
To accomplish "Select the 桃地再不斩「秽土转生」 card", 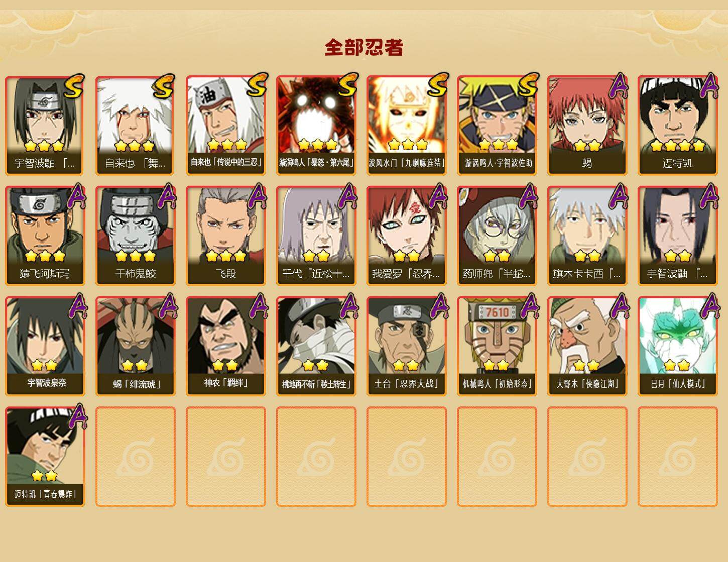I will point(316,346).
